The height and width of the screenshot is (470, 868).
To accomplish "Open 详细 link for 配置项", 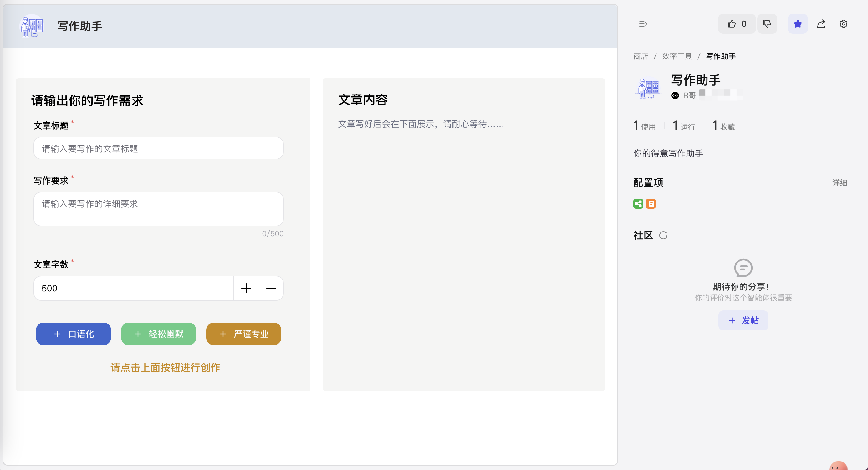I will [x=839, y=183].
